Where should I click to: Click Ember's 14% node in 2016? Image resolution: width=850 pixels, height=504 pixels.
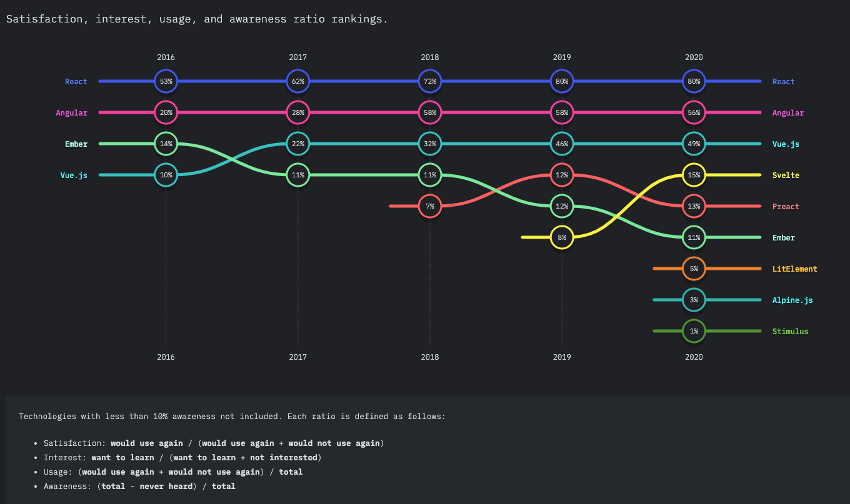(x=166, y=144)
